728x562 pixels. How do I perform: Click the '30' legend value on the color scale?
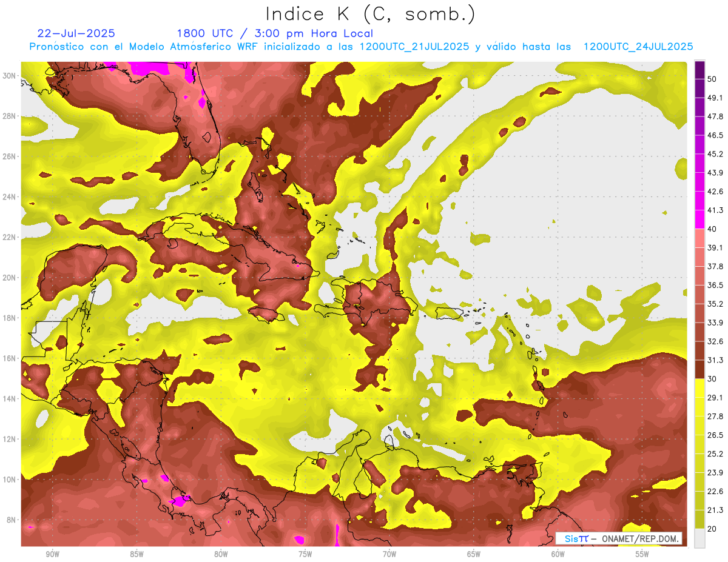tap(712, 378)
